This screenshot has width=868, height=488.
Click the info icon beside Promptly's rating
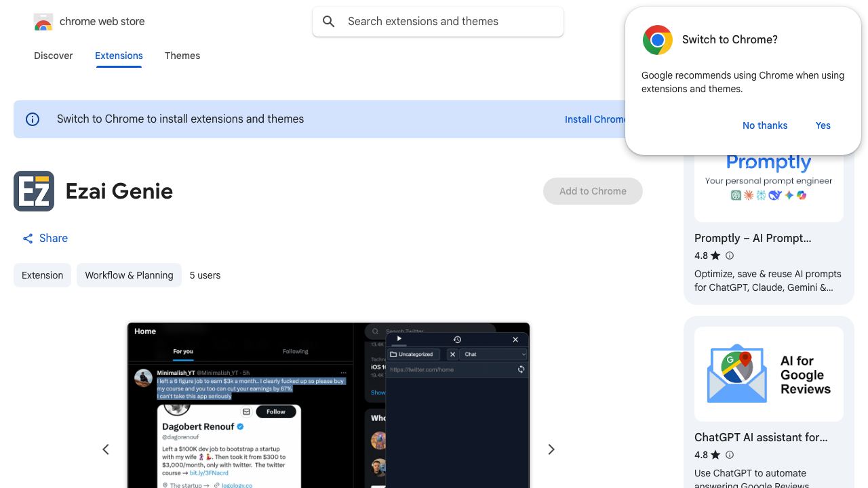tap(730, 256)
